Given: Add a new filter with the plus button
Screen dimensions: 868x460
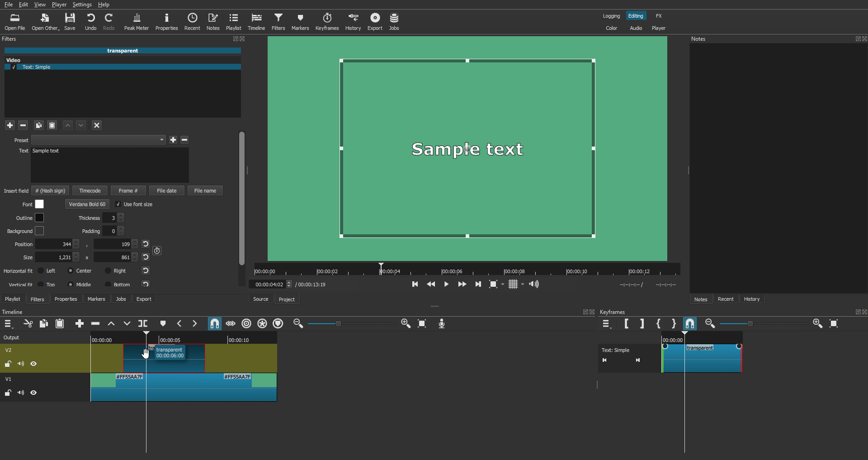Looking at the screenshot, I should [x=10, y=125].
